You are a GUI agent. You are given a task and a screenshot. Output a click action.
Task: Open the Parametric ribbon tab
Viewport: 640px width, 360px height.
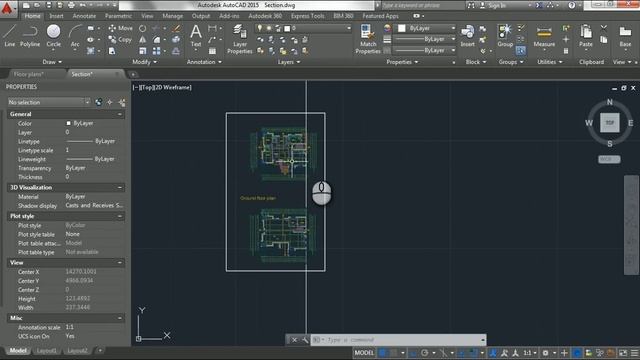click(x=118, y=16)
